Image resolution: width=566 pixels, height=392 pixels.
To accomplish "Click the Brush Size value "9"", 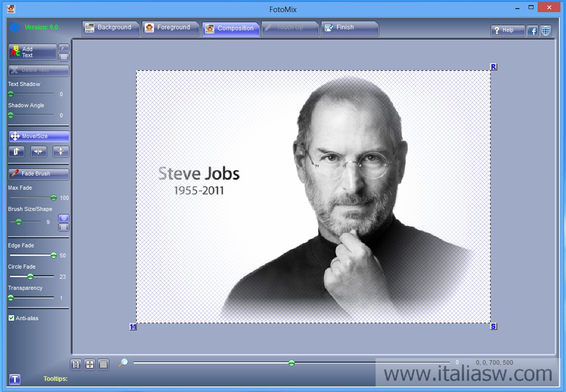I will point(48,222).
